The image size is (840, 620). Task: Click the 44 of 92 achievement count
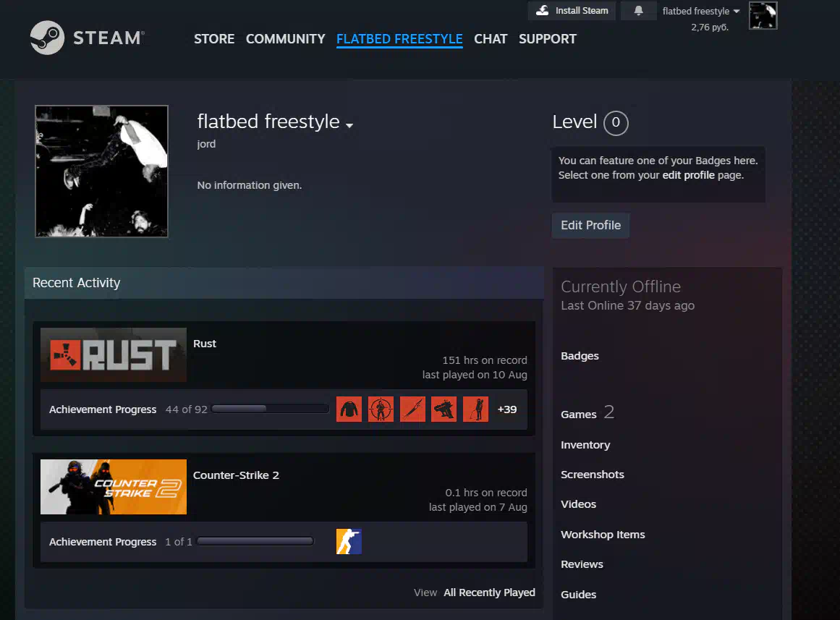click(187, 409)
